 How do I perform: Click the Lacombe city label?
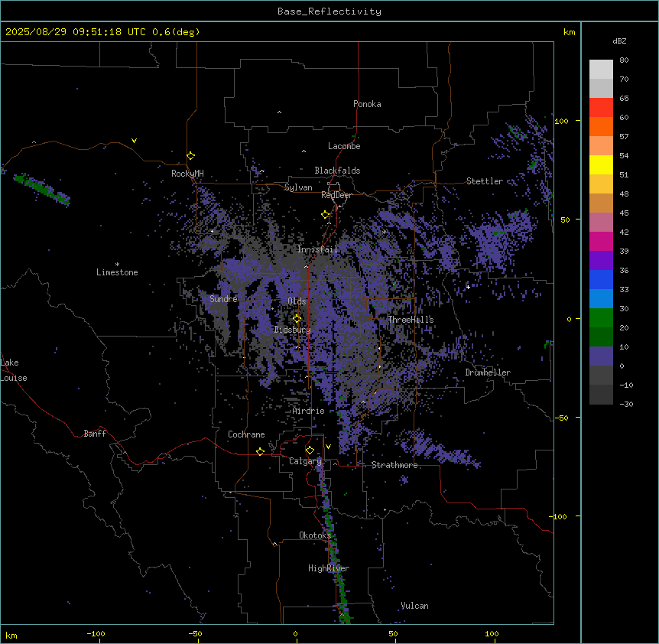(344, 146)
